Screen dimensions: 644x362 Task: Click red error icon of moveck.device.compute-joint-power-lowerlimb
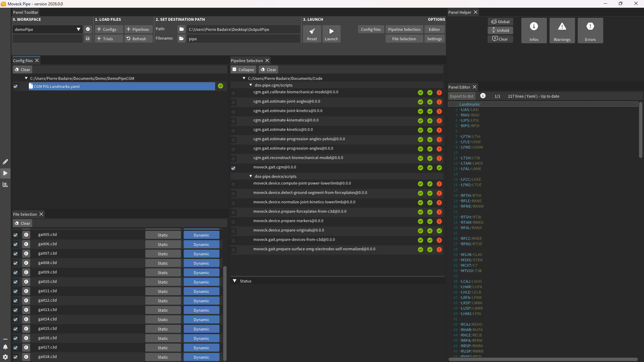click(439, 184)
